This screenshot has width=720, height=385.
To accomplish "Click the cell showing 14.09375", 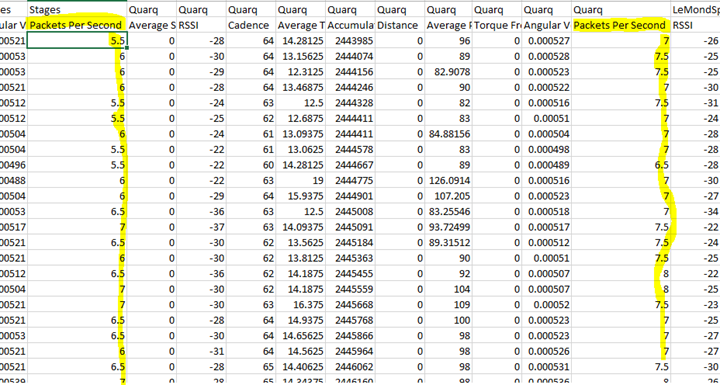I will click(300, 227).
